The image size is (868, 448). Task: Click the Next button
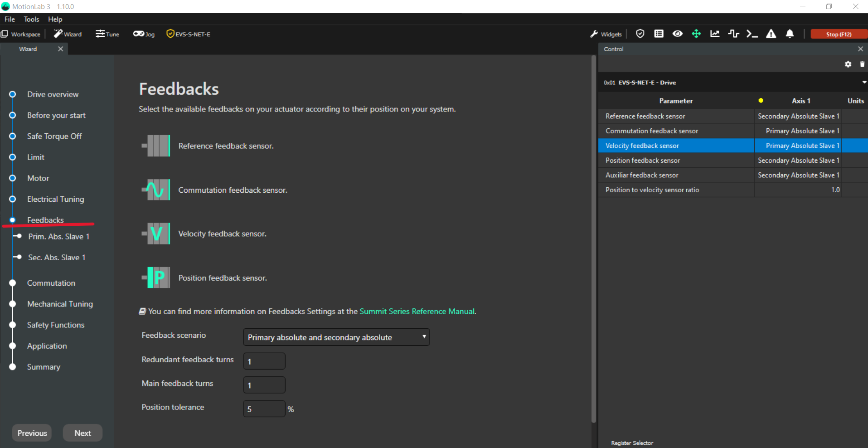[x=82, y=433]
